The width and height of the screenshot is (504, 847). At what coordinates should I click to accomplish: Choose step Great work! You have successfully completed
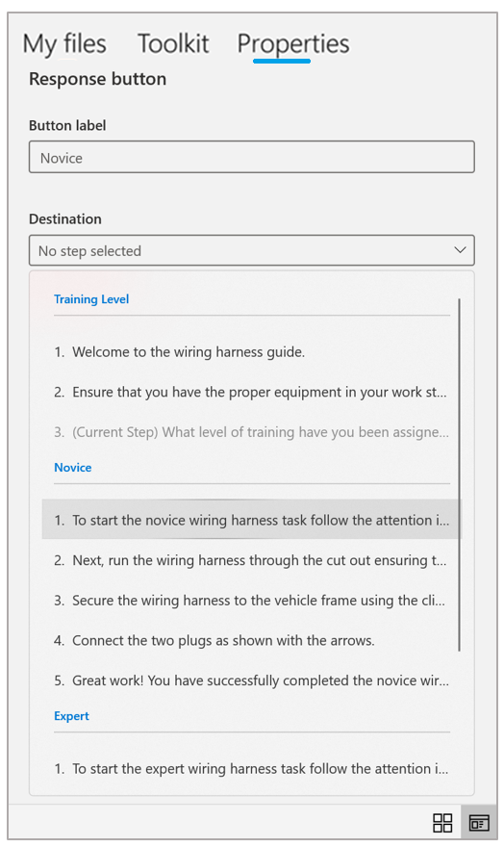coord(252,680)
